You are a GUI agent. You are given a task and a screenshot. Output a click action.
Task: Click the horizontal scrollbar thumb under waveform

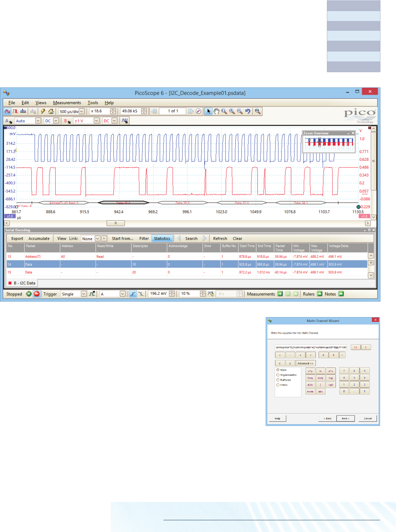pos(115,223)
